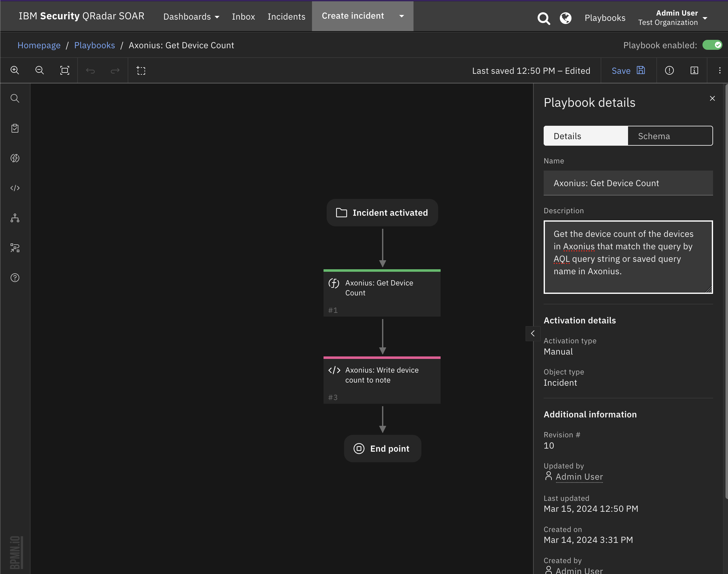Click the Save text button
The width and height of the screenshot is (728, 574).
tap(621, 71)
